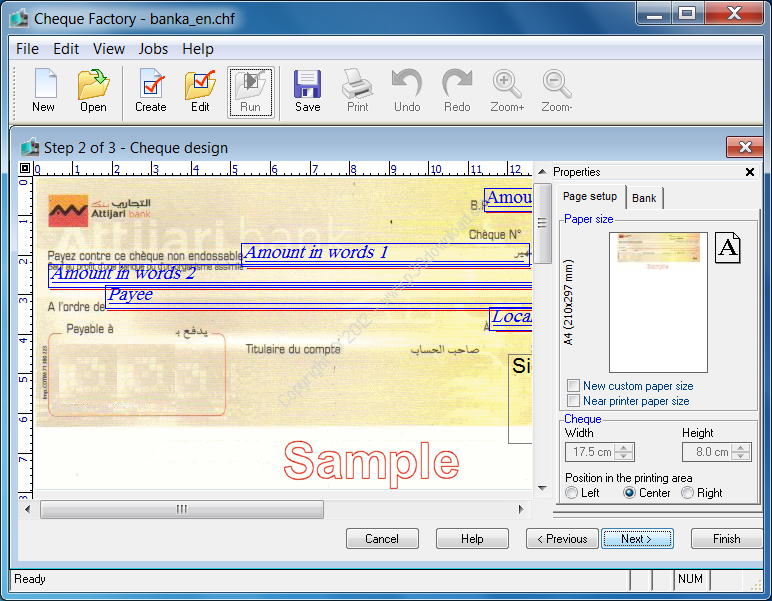Select the Payee field on cheque

tap(319, 296)
